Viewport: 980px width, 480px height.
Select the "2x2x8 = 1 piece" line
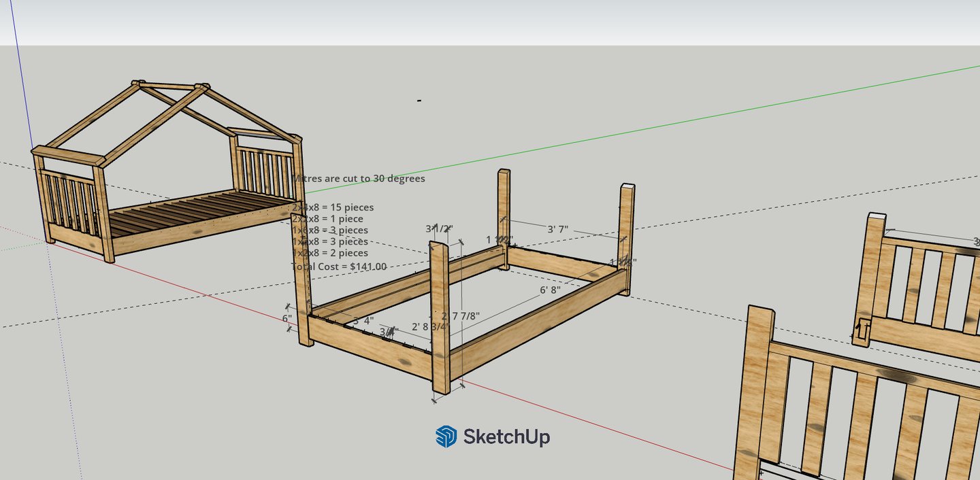(327, 219)
